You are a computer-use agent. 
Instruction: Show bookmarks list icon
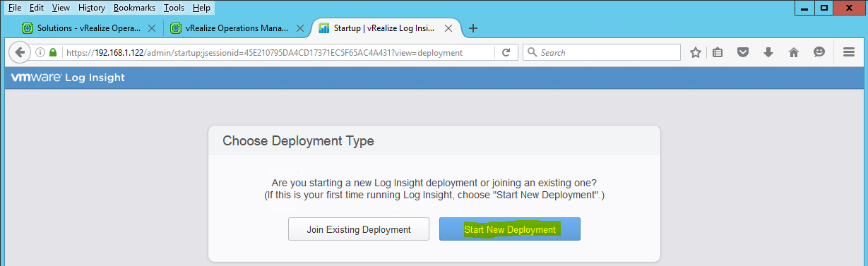[x=718, y=52]
